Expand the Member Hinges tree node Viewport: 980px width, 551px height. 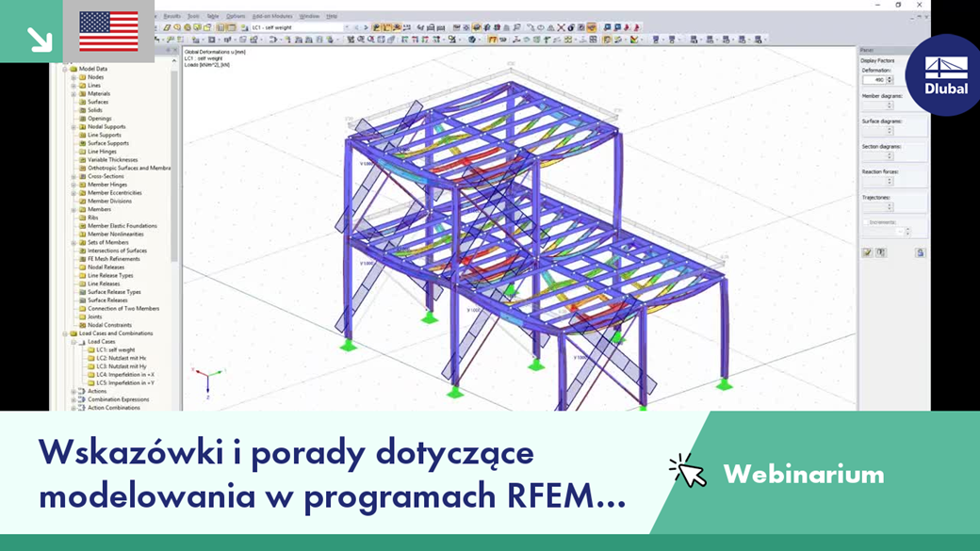tap(73, 185)
